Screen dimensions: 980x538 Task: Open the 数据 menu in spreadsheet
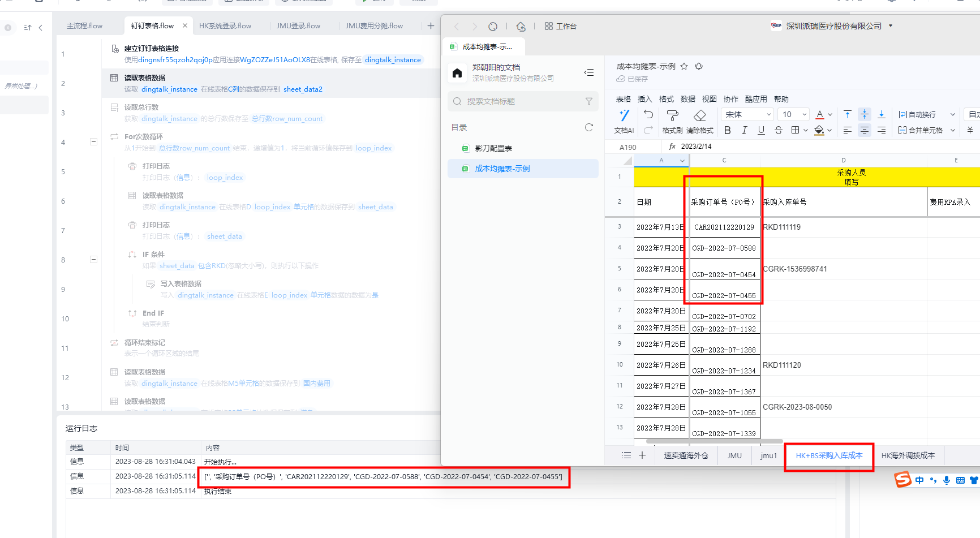coord(688,99)
